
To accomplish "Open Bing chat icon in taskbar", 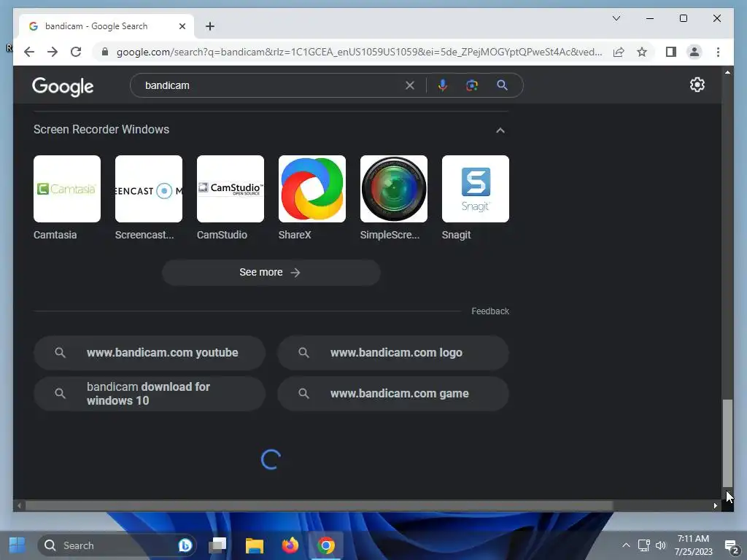I will pos(185,545).
